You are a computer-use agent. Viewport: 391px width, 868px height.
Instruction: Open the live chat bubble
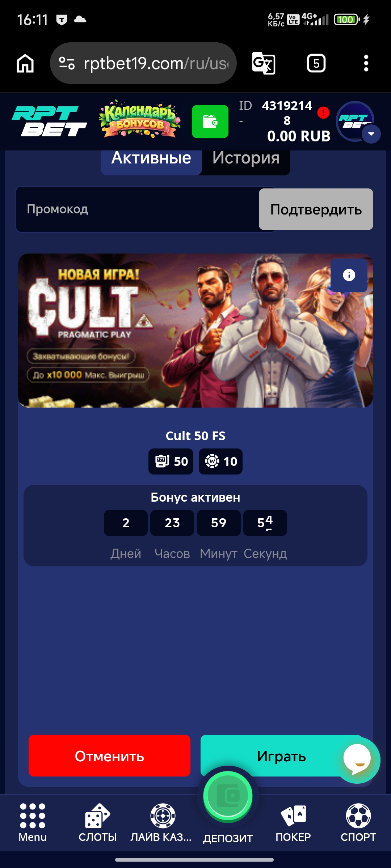[x=357, y=760]
